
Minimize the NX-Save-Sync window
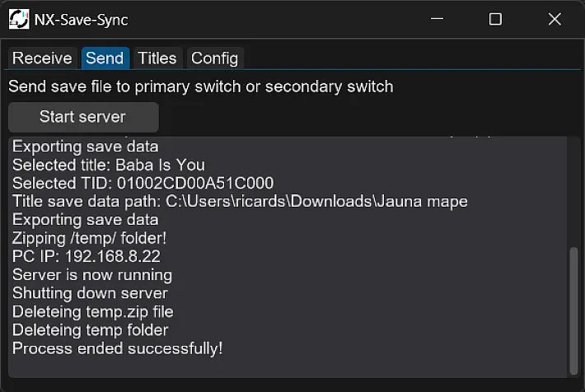(x=437, y=19)
